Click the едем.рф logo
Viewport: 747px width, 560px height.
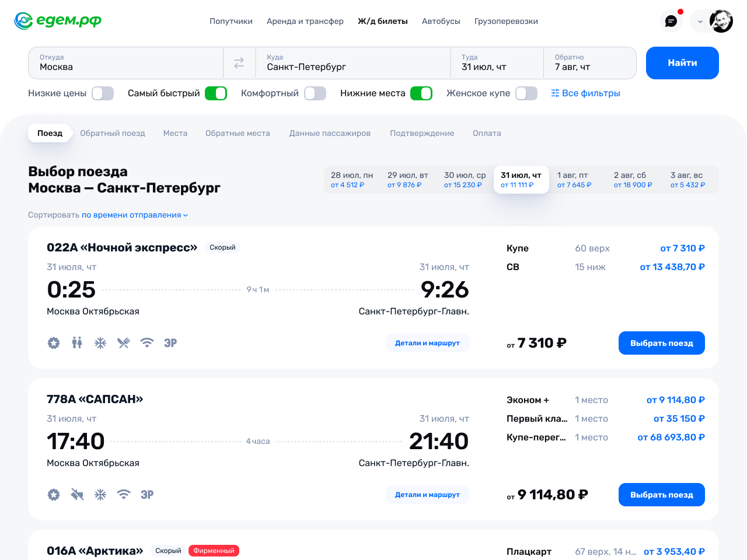click(58, 21)
